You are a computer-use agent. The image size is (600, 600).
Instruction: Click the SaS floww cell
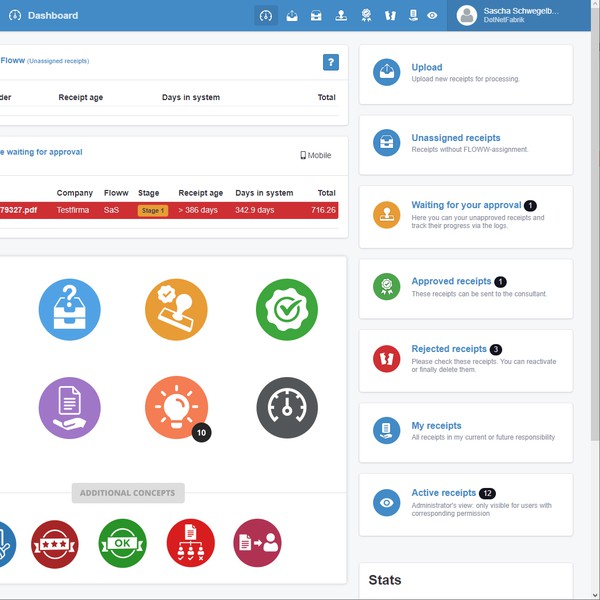(x=111, y=210)
